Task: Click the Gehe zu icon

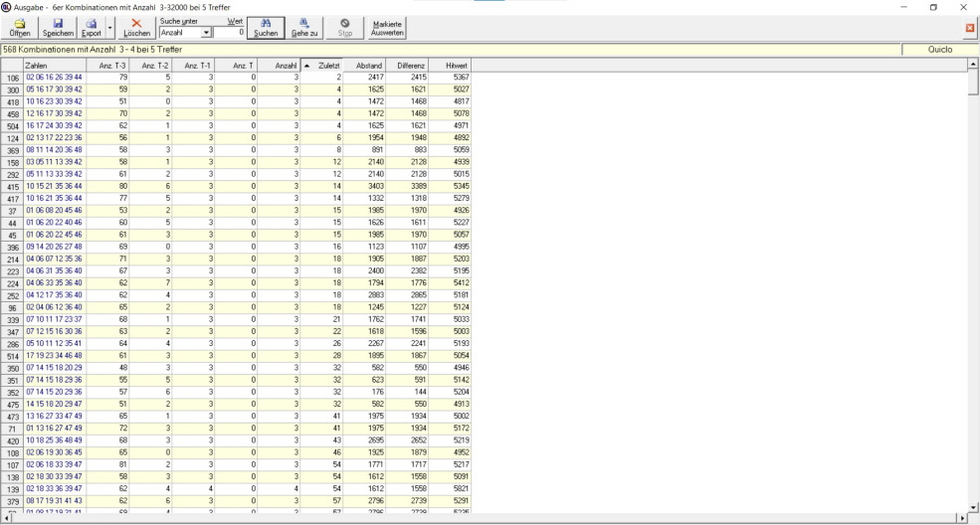Action: pyautogui.click(x=304, y=27)
